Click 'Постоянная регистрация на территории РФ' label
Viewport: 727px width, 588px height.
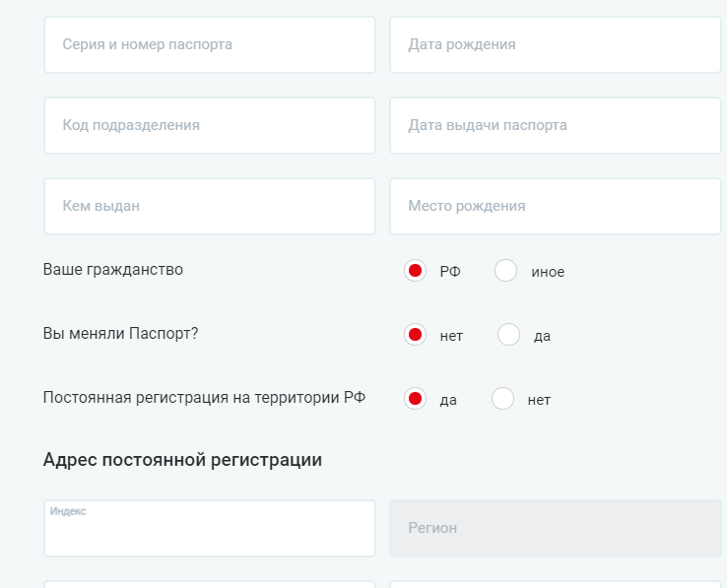[x=205, y=397]
